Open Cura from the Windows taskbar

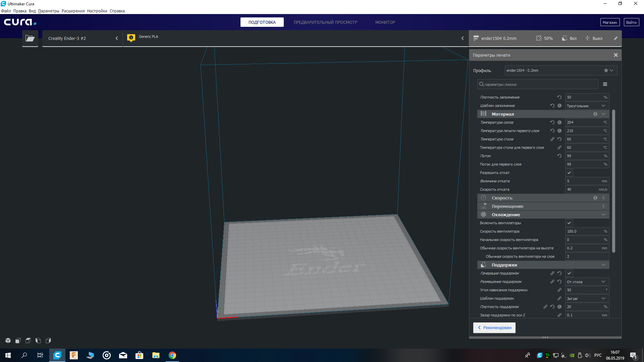57,355
